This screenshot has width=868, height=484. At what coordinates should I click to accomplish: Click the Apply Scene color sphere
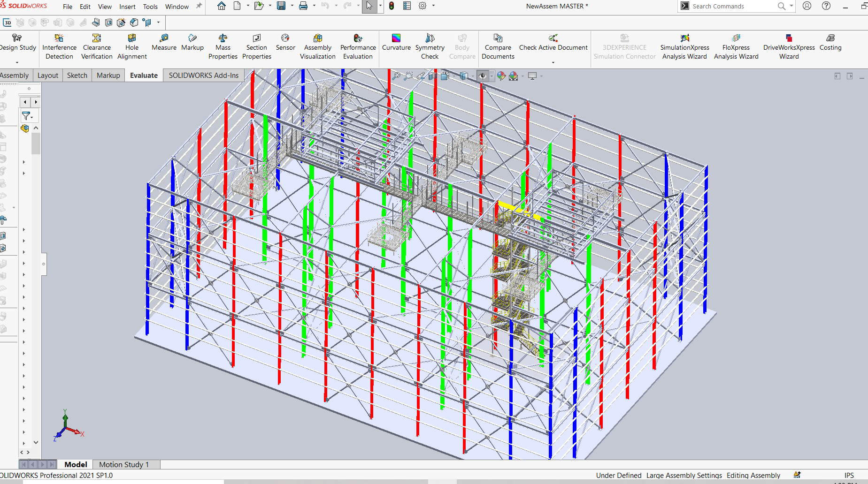[513, 76]
